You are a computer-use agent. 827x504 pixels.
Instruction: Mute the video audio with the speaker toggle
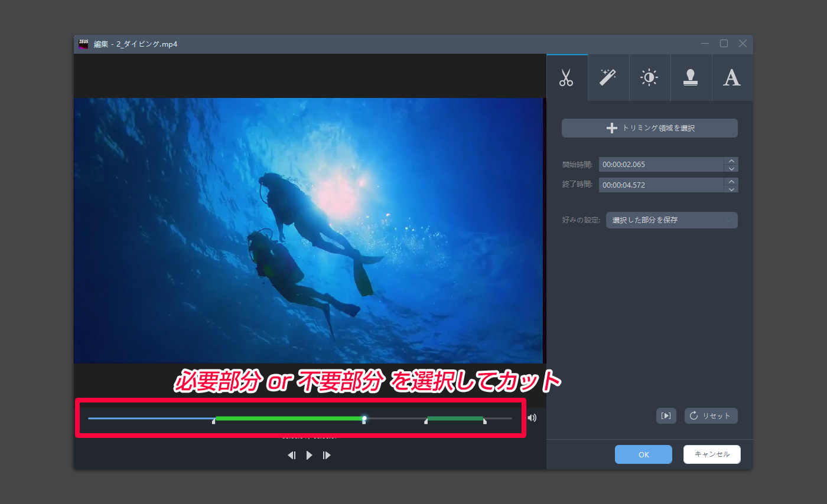pyautogui.click(x=532, y=417)
